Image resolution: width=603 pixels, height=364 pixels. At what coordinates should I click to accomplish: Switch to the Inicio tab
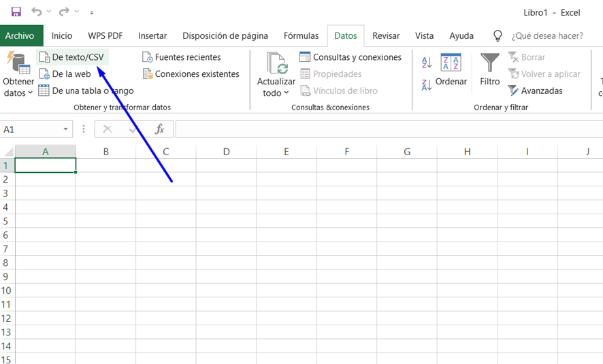(62, 36)
